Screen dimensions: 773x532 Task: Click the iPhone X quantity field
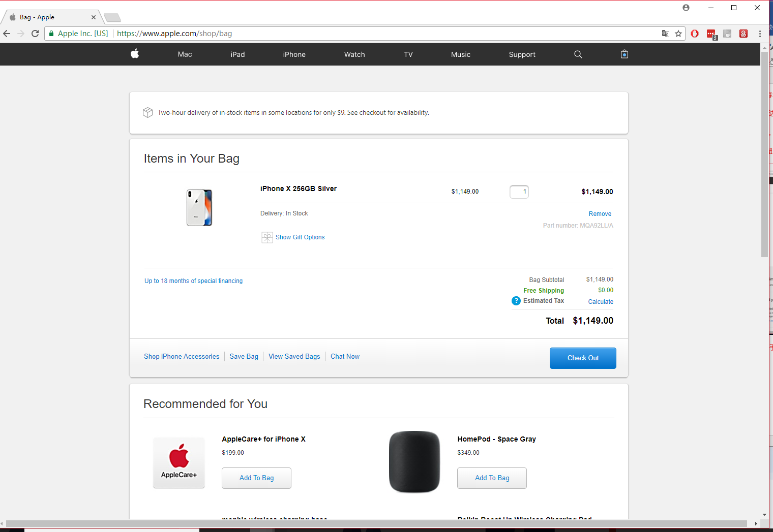(519, 192)
